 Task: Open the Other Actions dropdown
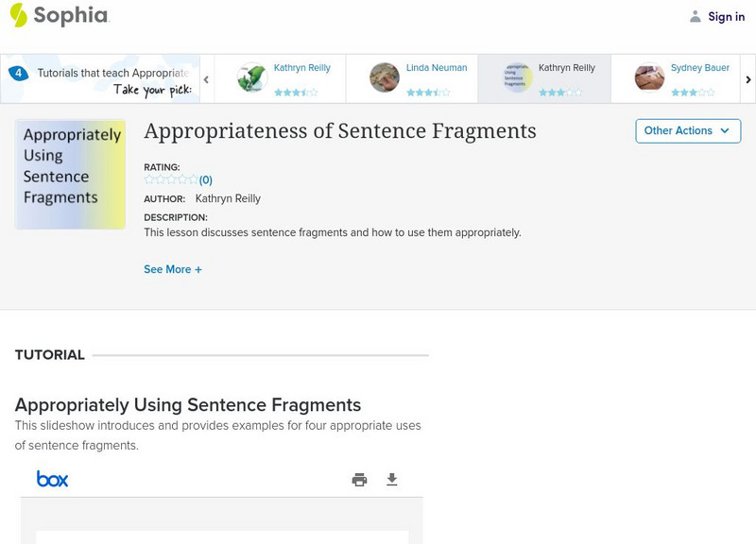click(x=687, y=130)
